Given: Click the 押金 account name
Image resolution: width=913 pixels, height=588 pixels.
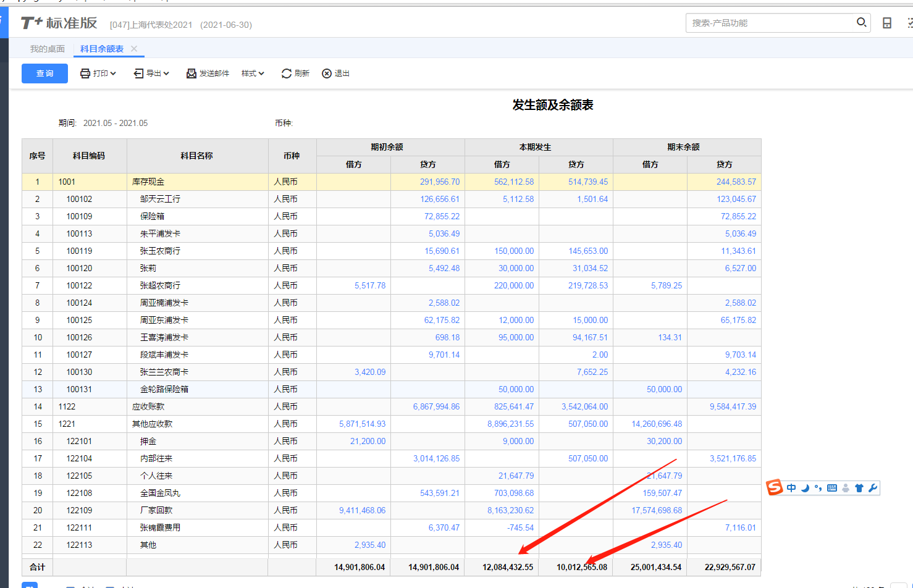Looking at the screenshot, I should point(148,441).
